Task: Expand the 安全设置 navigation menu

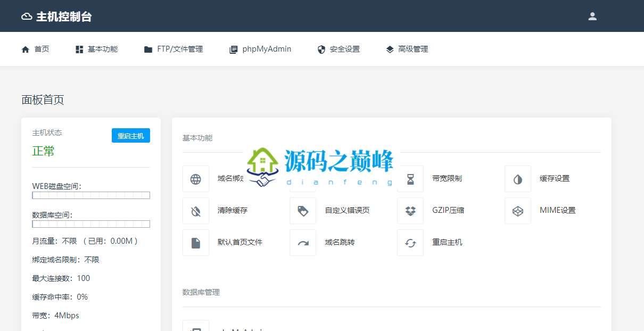Action: pos(338,49)
